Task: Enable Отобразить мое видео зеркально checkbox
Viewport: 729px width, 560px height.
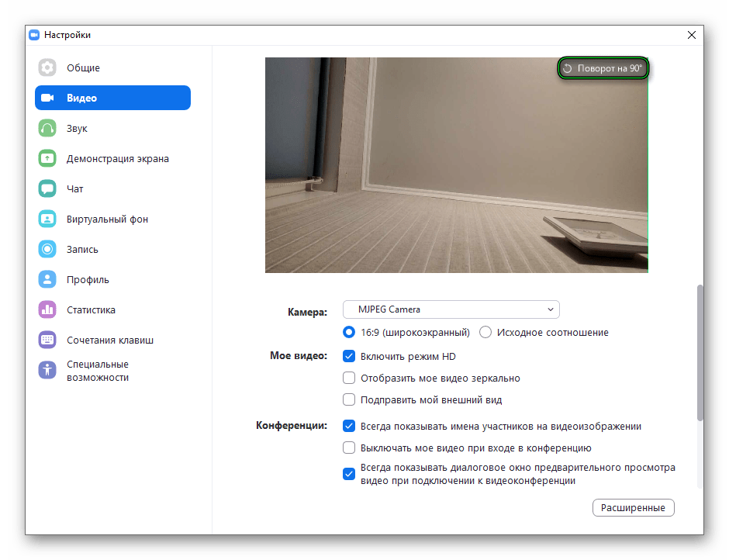Action: tap(349, 379)
